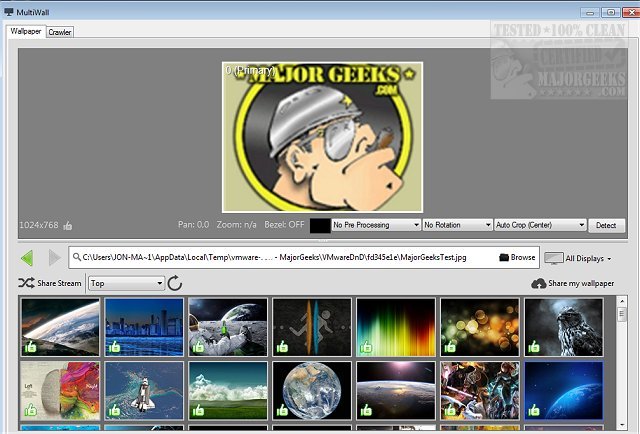Click the Zoom: n/a value
Viewport: 640px width, 434px height.
pyautogui.click(x=237, y=225)
